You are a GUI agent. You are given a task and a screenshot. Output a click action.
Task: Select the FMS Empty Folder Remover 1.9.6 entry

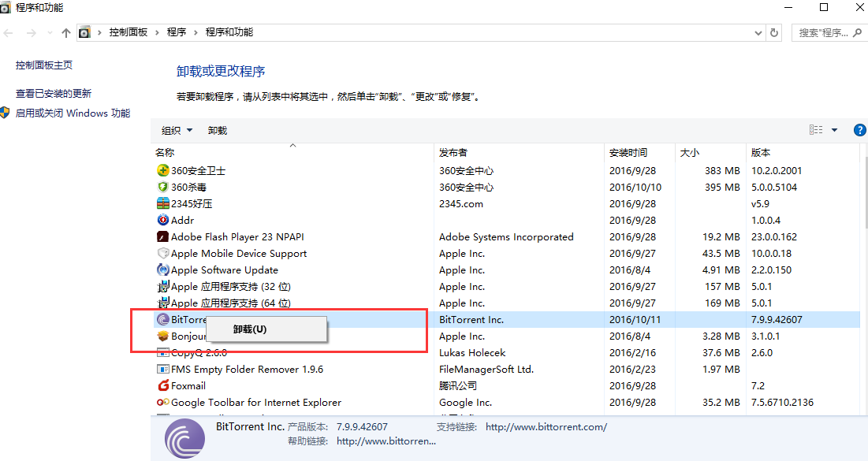click(247, 369)
